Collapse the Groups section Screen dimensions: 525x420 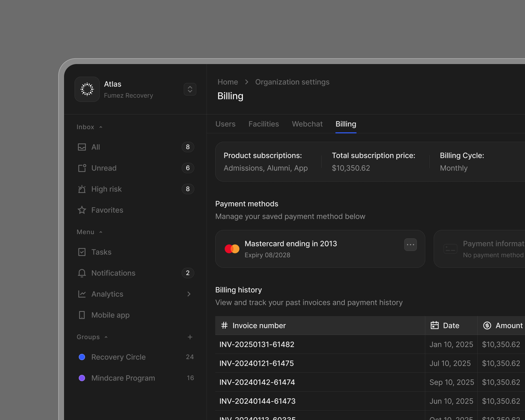click(x=106, y=337)
